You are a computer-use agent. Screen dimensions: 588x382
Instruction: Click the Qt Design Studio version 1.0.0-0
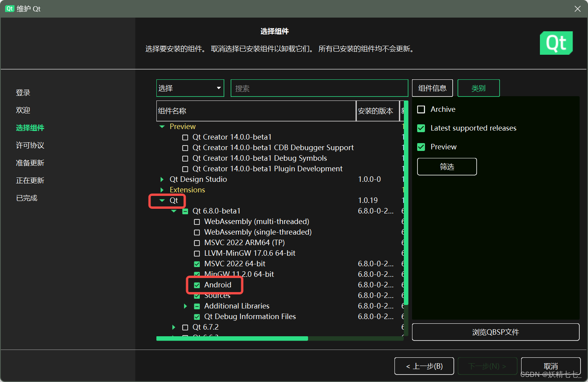coord(369,179)
